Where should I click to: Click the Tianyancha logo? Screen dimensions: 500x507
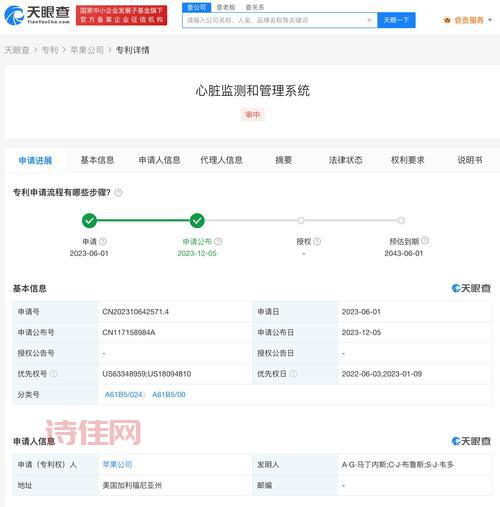(x=37, y=15)
